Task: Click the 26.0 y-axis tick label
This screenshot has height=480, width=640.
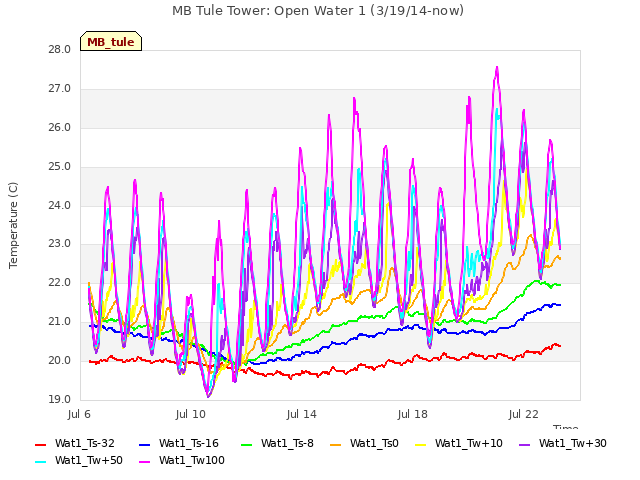Action: coord(59,128)
